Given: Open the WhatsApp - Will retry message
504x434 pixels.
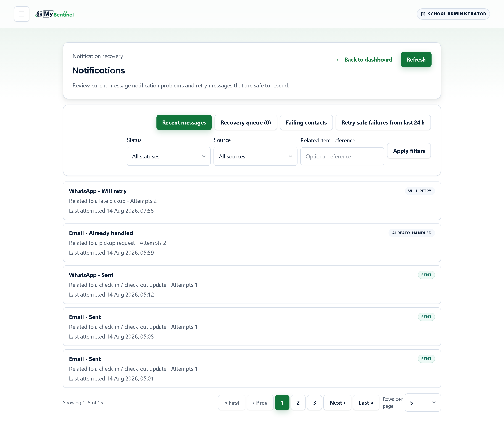Looking at the screenshot, I should 252,201.
